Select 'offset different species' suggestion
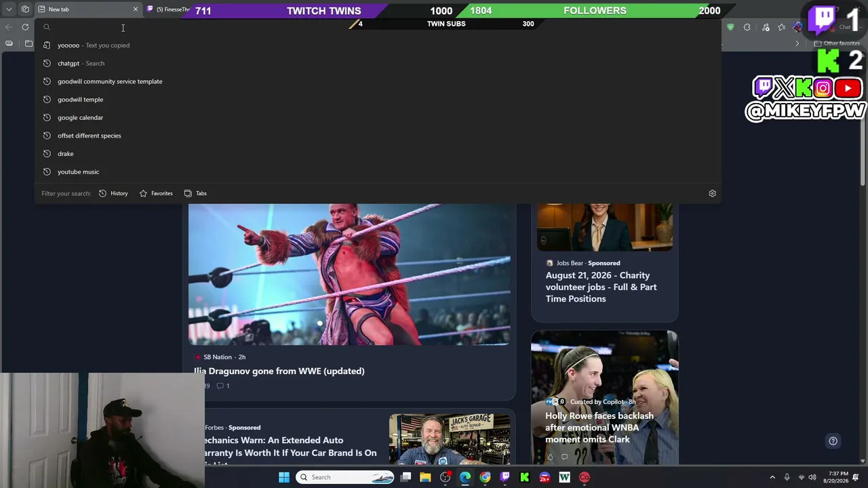This screenshot has width=868, height=488. coord(377,136)
